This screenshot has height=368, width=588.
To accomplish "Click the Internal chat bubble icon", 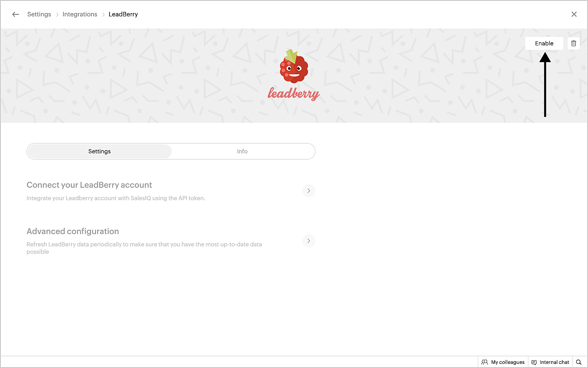I will (534, 362).
